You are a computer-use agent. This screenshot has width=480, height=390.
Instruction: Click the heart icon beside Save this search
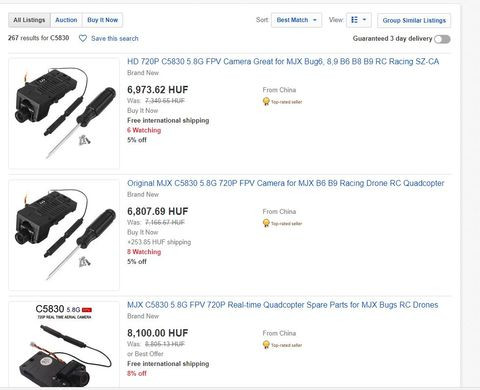(x=83, y=38)
